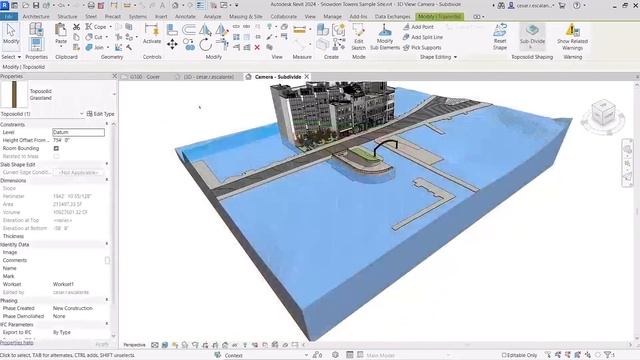
Task: Click the Pick Supports tool
Action: point(422,47)
